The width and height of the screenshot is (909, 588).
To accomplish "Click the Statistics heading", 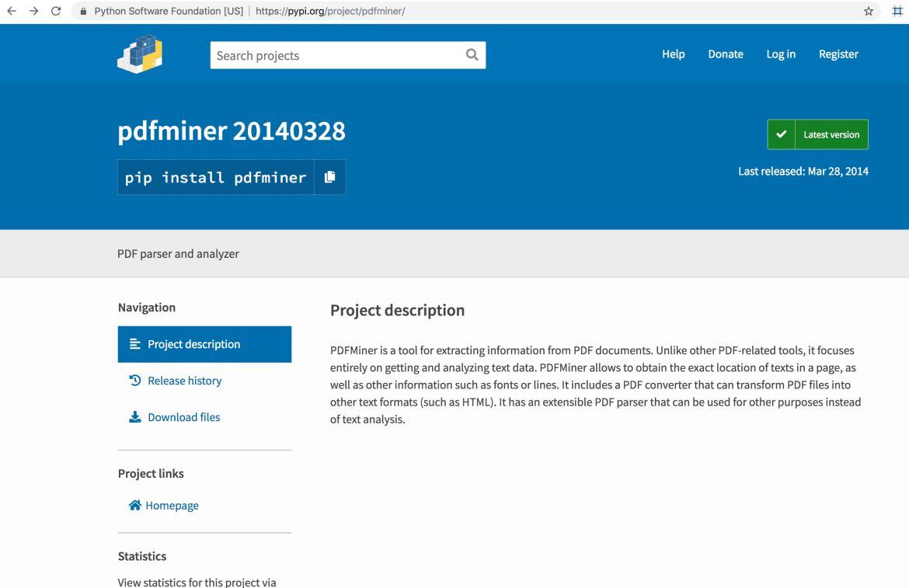I will [x=142, y=556].
